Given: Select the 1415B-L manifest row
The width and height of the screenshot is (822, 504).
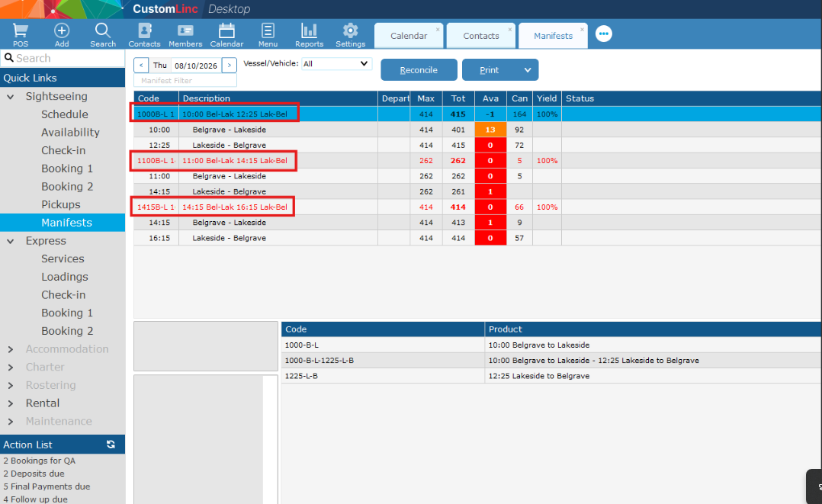Looking at the screenshot, I should click(477, 207).
